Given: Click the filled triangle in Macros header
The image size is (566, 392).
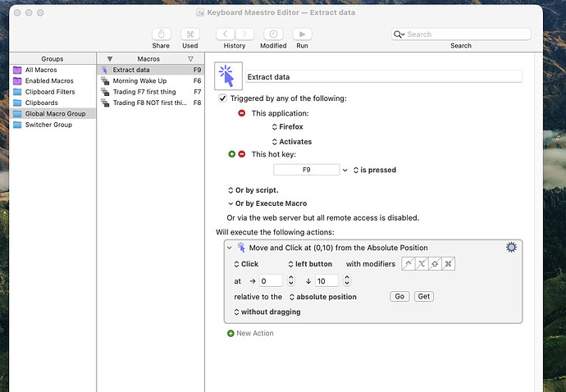Looking at the screenshot, I should coord(110,59).
